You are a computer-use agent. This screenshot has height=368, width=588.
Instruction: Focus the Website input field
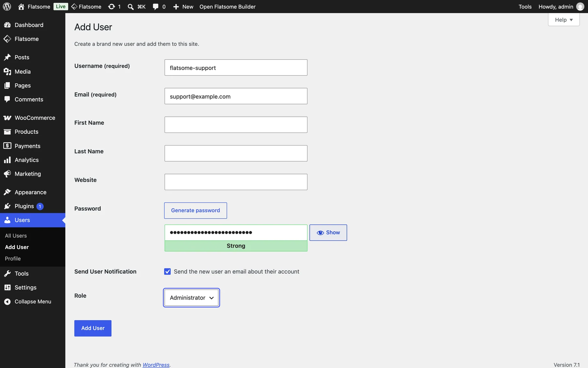[x=236, y=182]
